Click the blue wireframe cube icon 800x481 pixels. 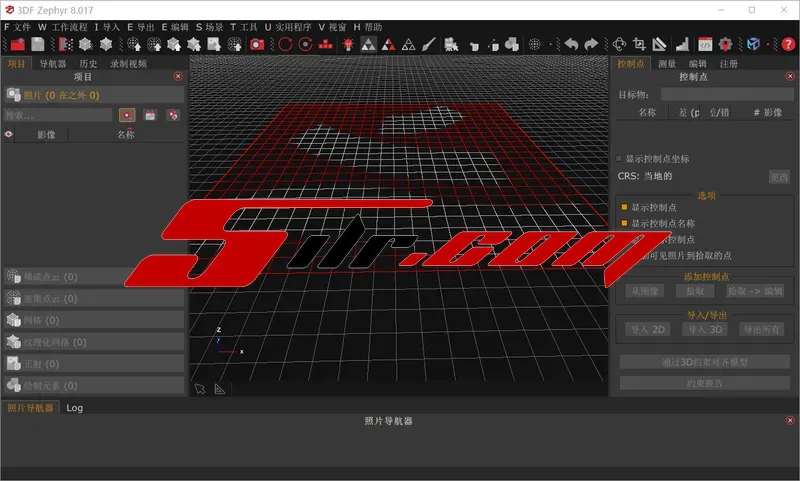tap(753, 45)
